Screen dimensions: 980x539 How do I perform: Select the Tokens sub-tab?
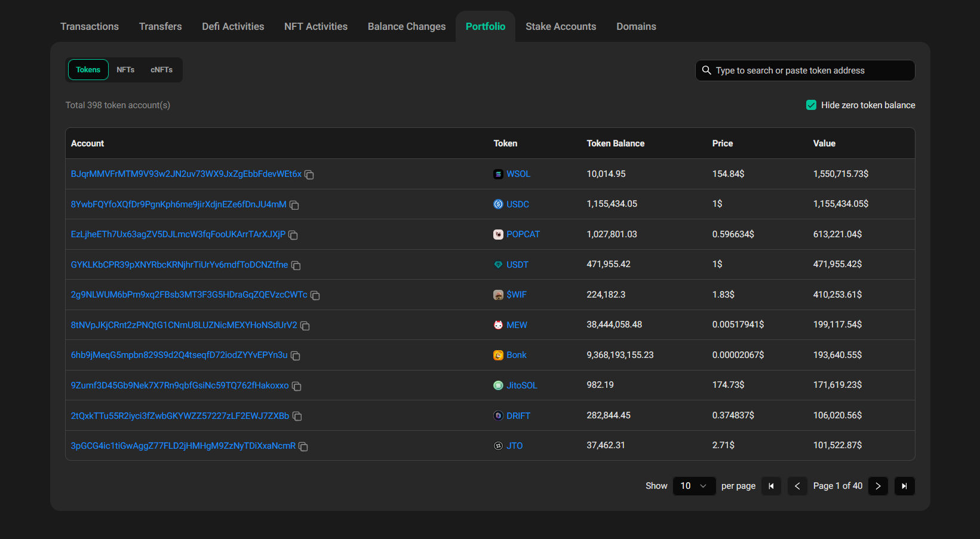point(88,70)
